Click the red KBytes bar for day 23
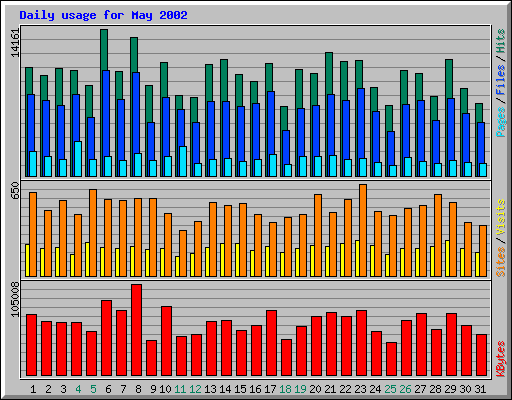Image resolution: width=512 pixels, height=400 pixels. (x=361, y=343)
